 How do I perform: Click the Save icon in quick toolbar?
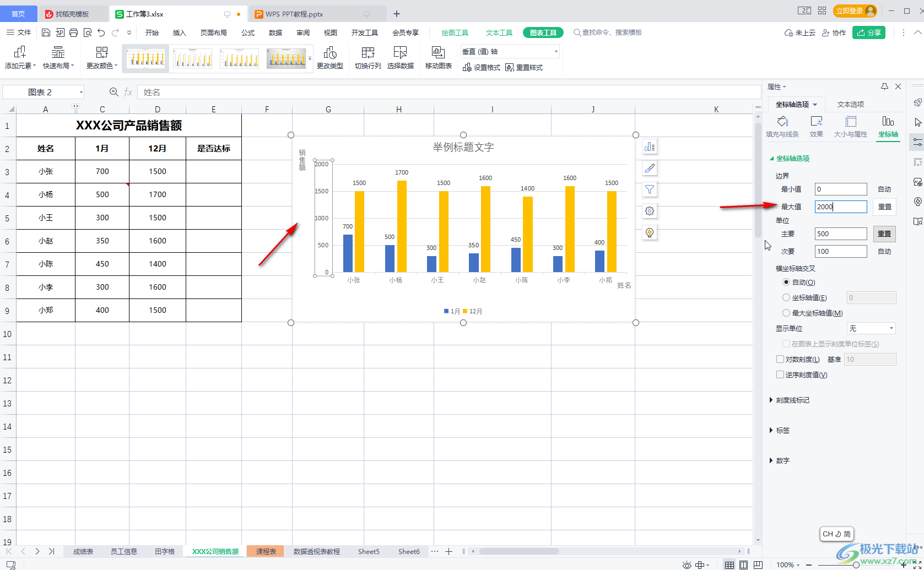coord(46,32)
